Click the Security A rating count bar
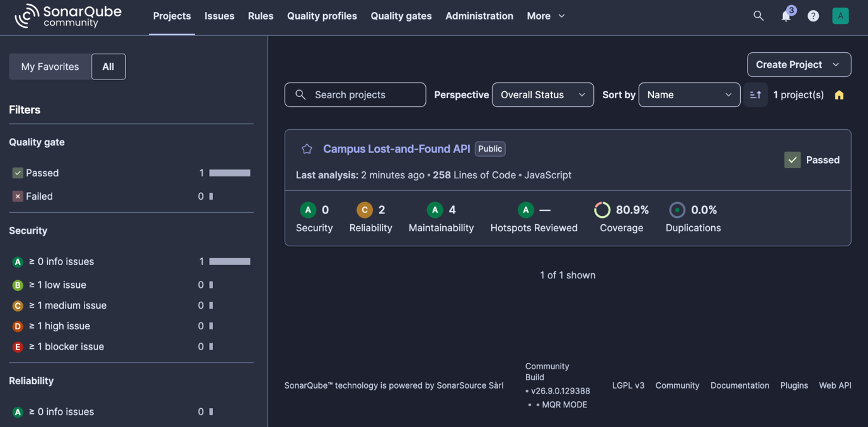This screenshot has height=427, width=868. pos(230,261)
